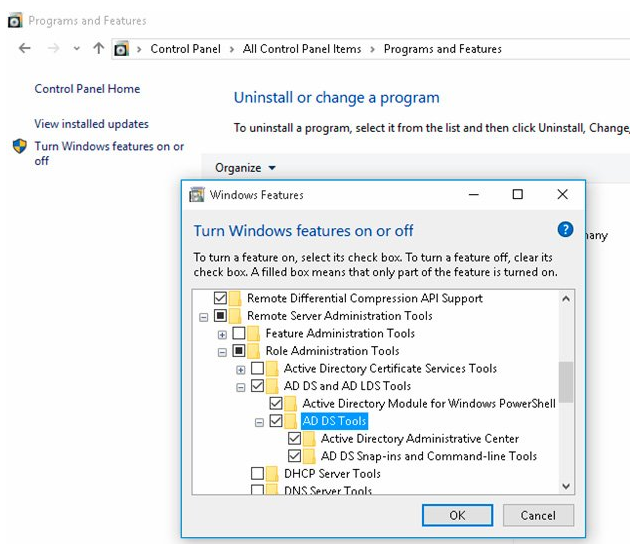The width and height of the screenshot is (631, 547).
Task: Select Active Directory Administrative Center label
Action: (420, 439)
